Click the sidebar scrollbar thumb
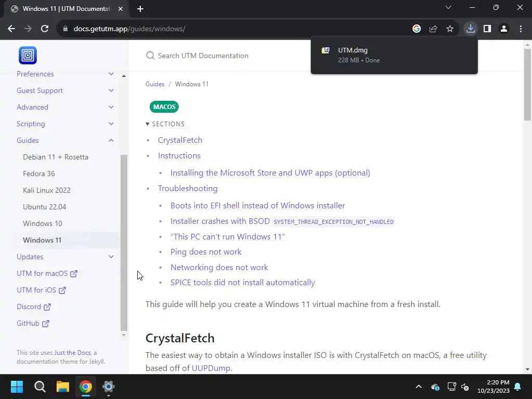 click(124, 243)
